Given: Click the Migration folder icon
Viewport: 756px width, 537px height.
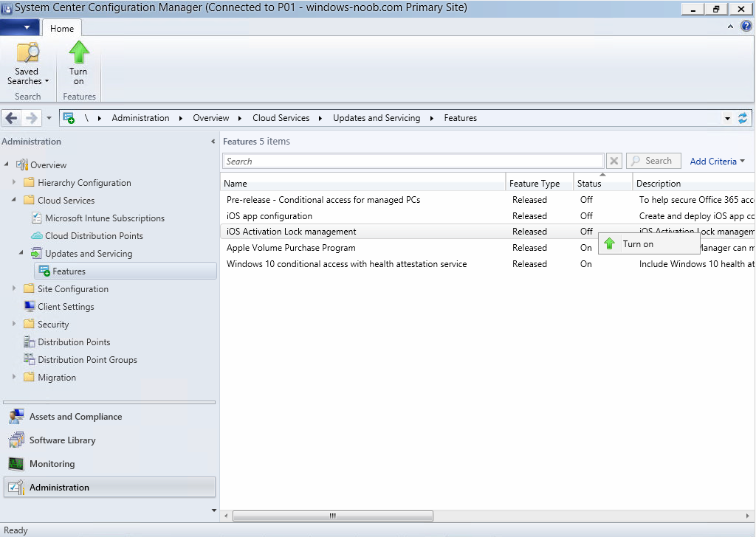Looking at the screenshot, I should pyautogui.click(x=29, y=377).
